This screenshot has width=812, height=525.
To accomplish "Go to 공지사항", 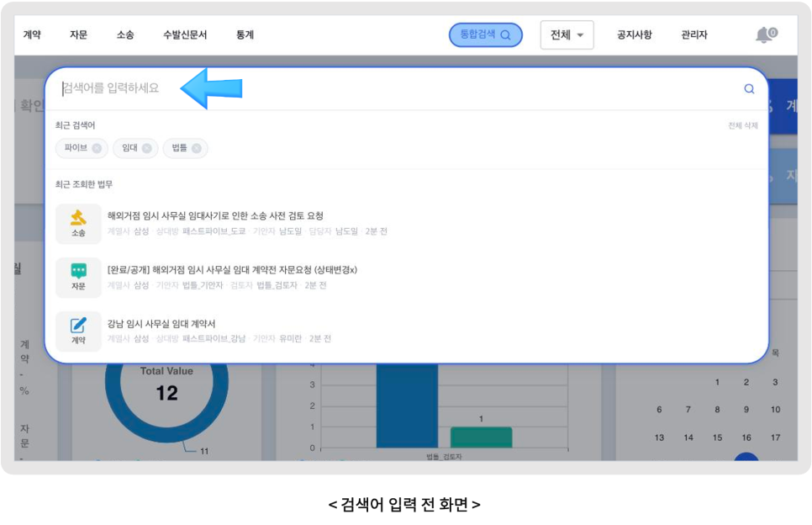I will [x=635, y=34].
